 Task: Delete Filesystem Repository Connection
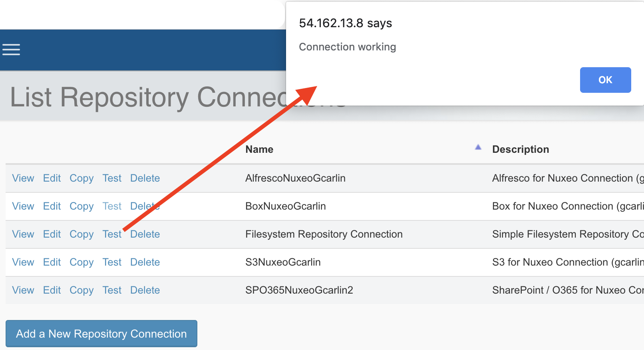pos(145,234)
